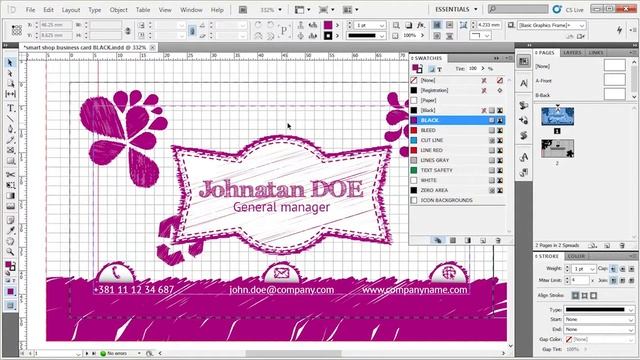The image size is (640, 360).
Task: Select the Note tool
Action: [x=10, y=220]
